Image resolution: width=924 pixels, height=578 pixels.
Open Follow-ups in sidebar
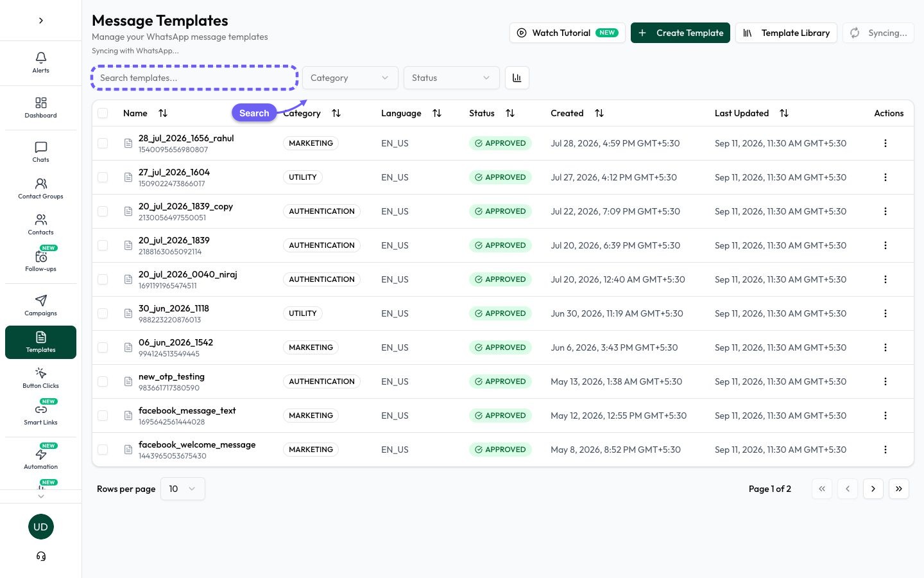(x=40, y=261)
